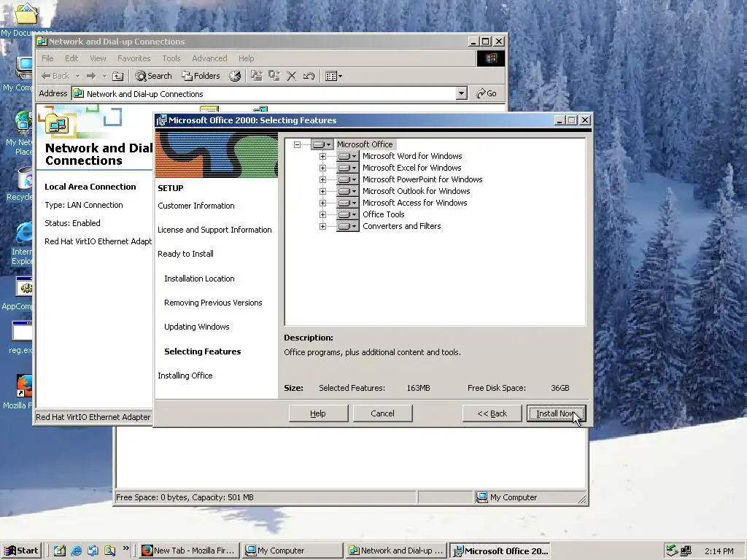Expand Microsoft Outlook for Windows node
This screenshot has width=747, height=560.
point(322,192)
